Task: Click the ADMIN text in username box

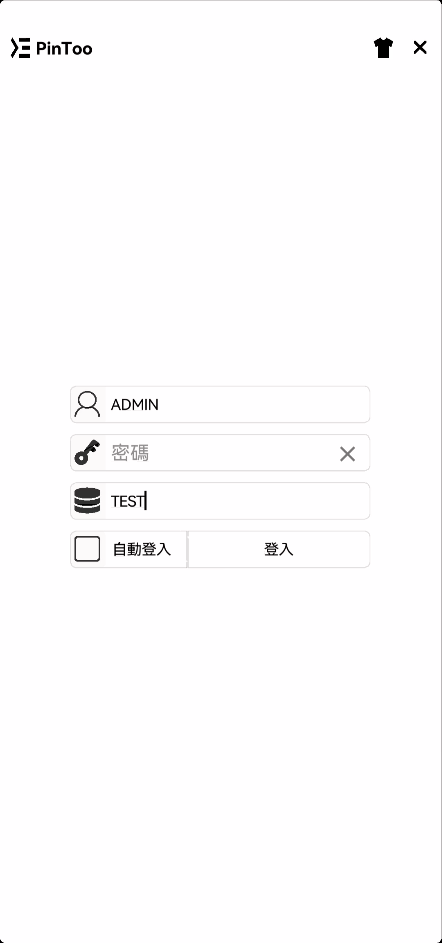Action: 135,405
